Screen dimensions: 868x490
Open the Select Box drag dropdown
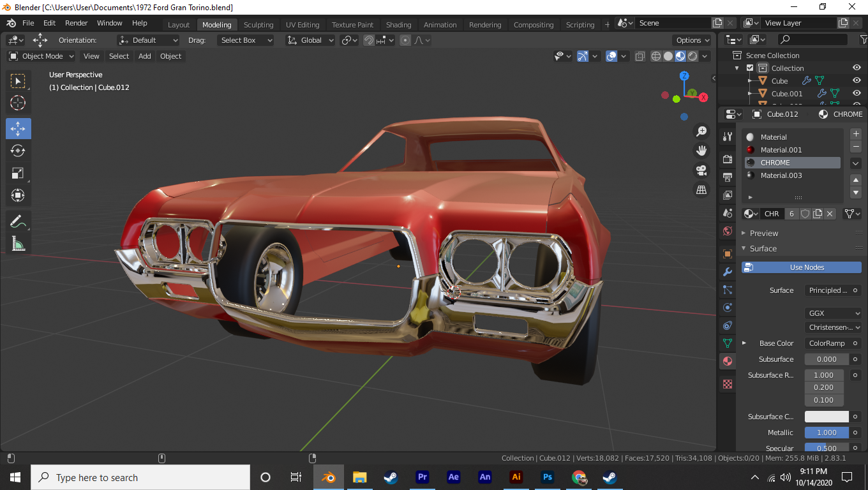pyautogui.click(x=244, y=40)
